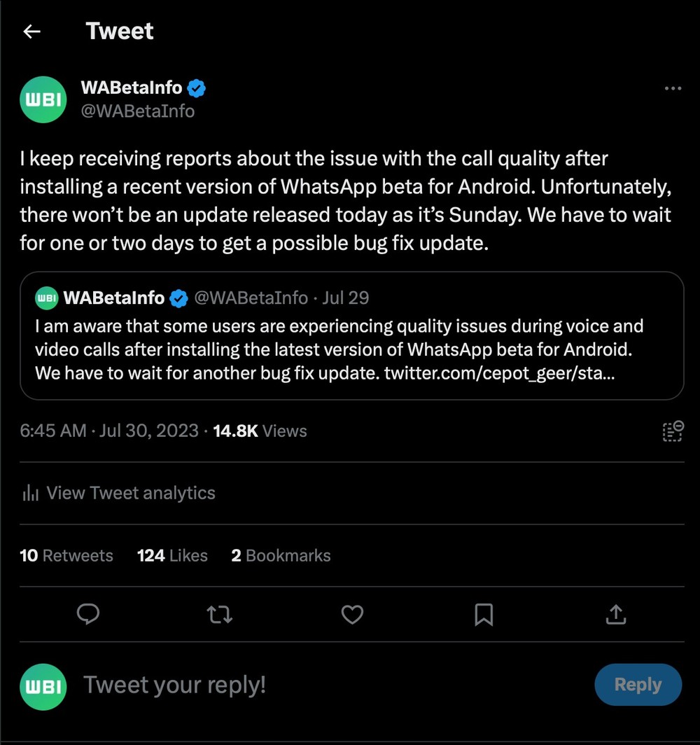
Task: Open the quoted Jul 29 tweet
Action: click(x=352, y=335)
